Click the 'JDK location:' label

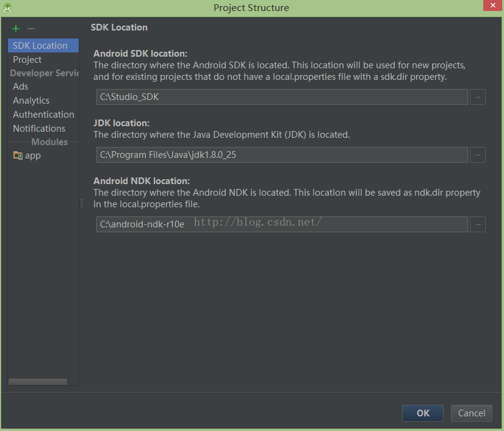121,123
